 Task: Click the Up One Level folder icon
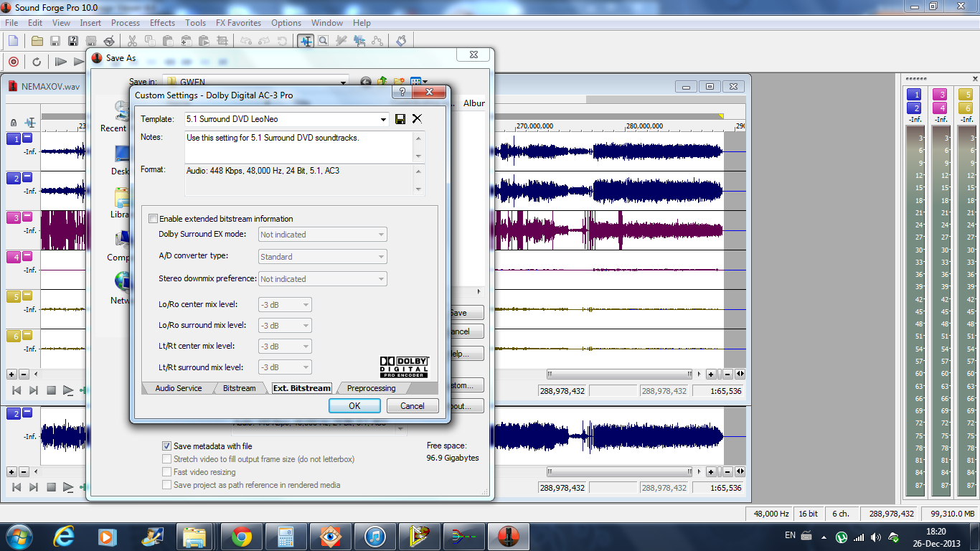[x=382, y=82]
